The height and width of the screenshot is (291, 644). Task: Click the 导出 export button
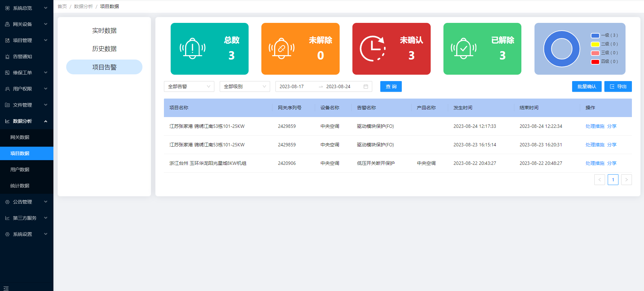coord(618,86)
